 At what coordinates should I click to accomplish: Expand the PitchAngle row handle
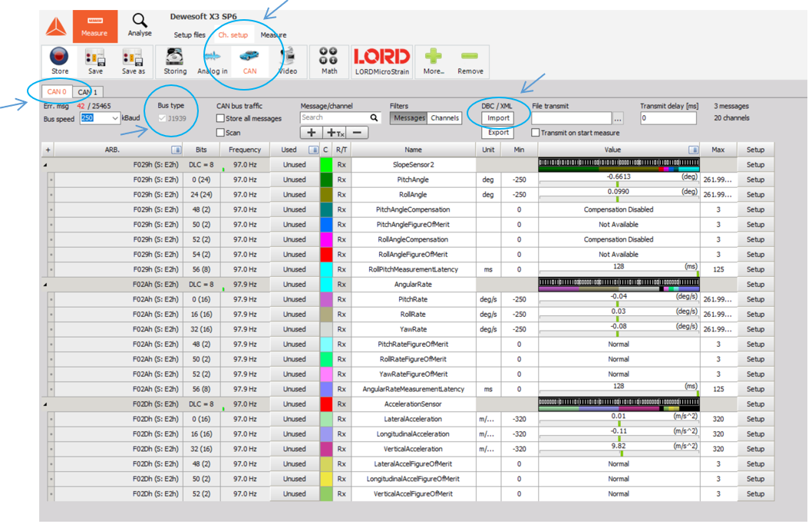tap(51, 180)
